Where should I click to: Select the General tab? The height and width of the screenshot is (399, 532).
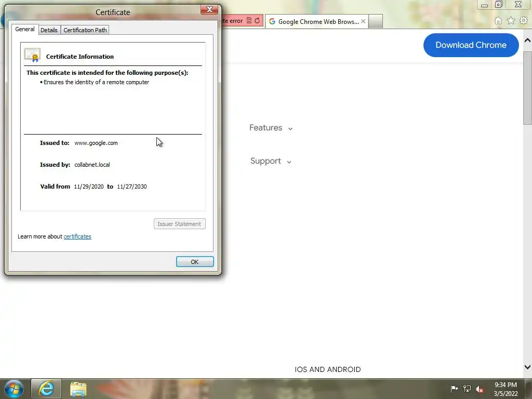[x=25, y=29]
